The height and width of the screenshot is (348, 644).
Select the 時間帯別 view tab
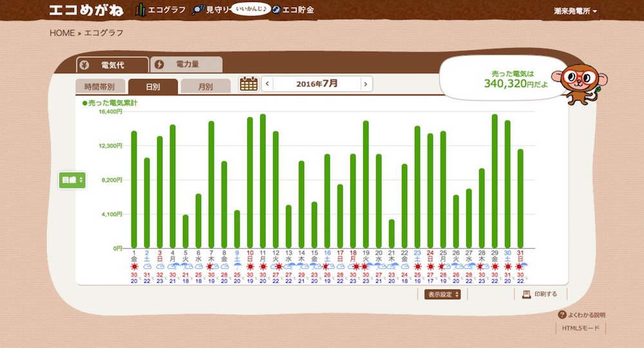99,87
